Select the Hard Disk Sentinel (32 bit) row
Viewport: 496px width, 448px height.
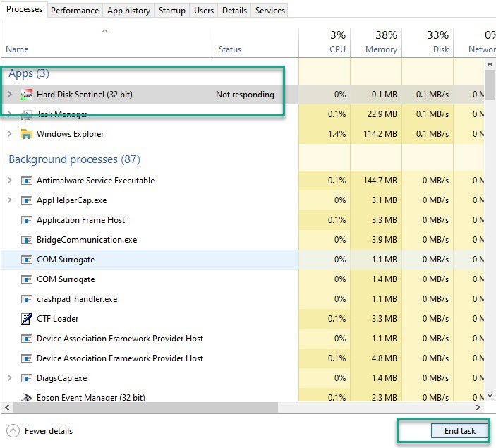[x=242, y=95]
